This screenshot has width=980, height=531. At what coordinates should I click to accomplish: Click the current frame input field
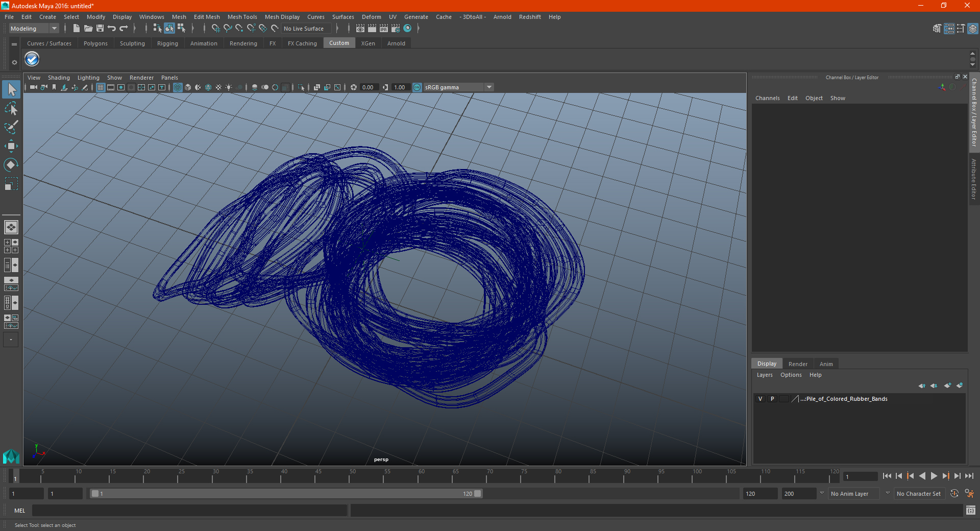click(x=860, y=476)
